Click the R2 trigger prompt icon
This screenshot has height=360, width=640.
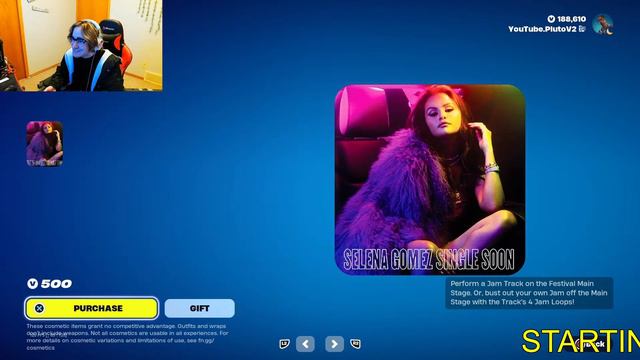[356, 344]
